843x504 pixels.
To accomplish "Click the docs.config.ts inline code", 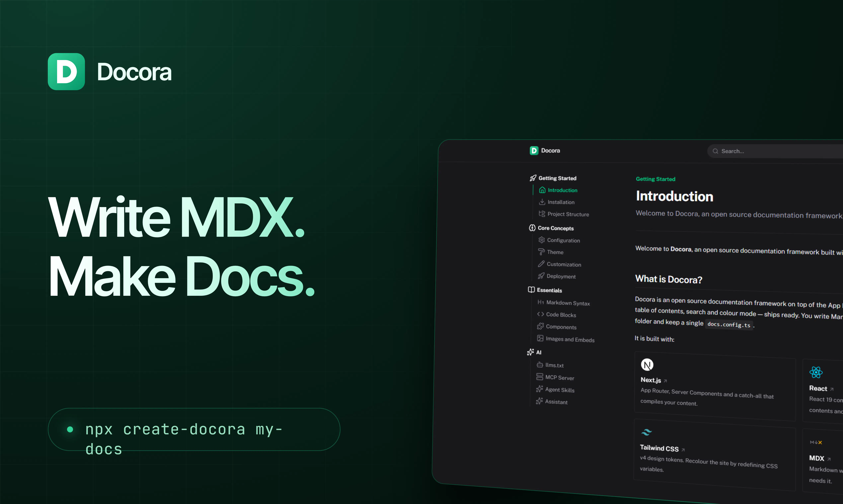I will coord(729,325).
